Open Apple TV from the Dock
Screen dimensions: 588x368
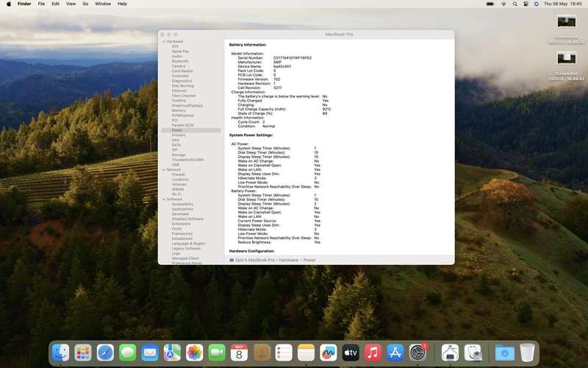pos(351,353)
